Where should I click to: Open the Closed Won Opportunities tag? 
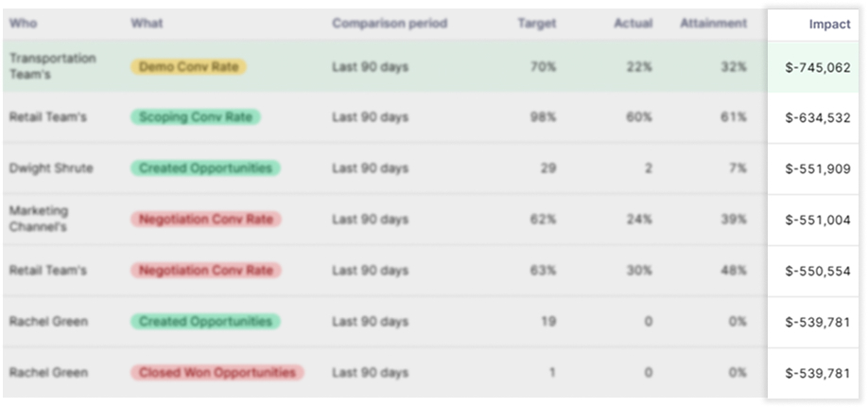(217, 373)
